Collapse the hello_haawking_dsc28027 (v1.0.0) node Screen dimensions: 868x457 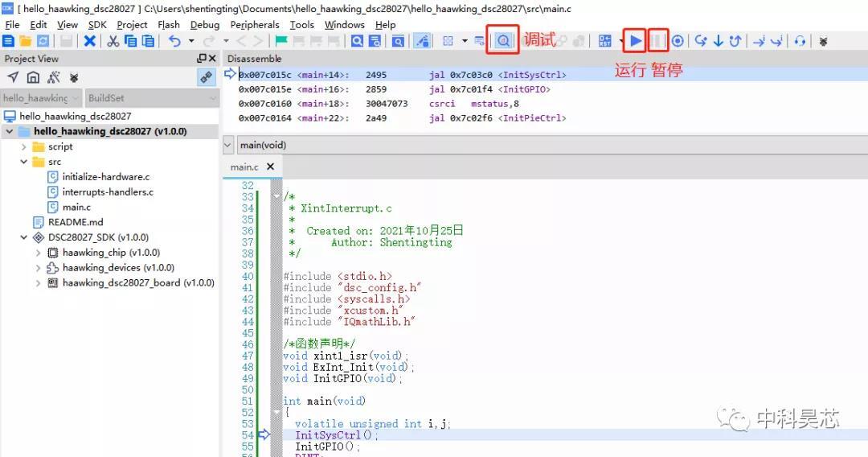[10, 131]
